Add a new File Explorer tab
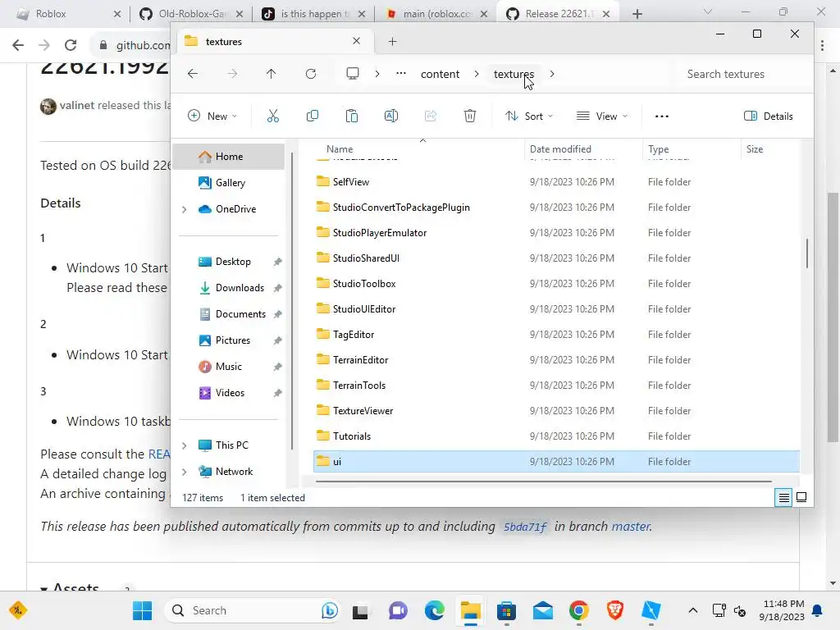 point(393,42)
